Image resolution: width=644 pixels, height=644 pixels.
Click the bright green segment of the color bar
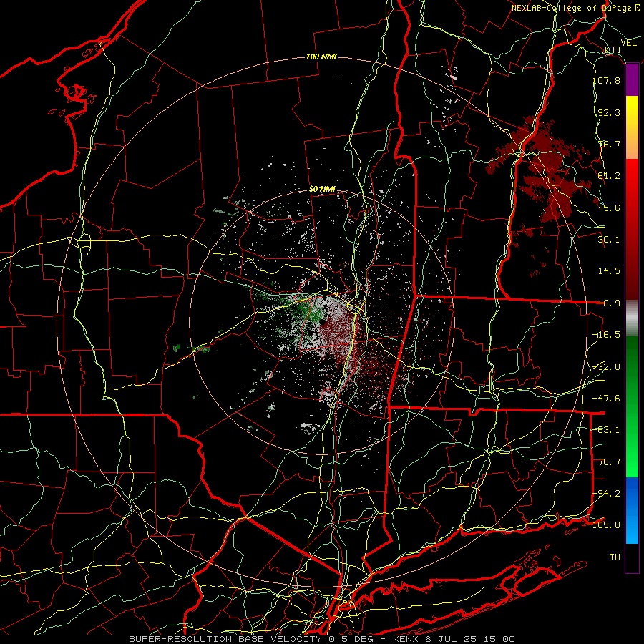632,456
